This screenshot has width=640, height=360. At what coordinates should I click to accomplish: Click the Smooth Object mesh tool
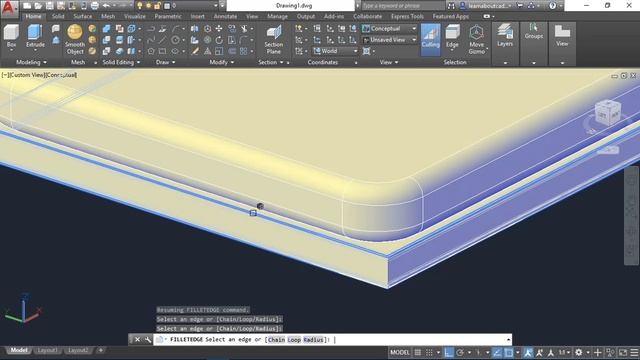pyautogui.click(x=75, y=40)
